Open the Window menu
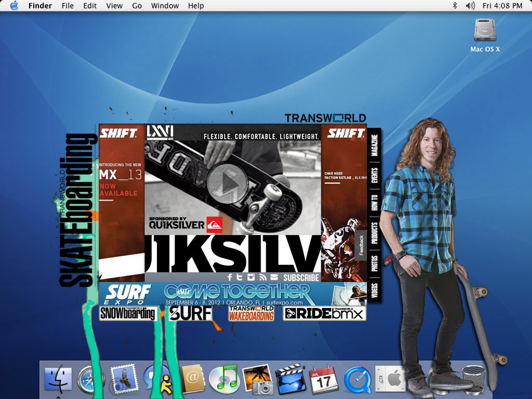This screenshot has width=532, height=399. pyautogui.click(x=165, y=6)
